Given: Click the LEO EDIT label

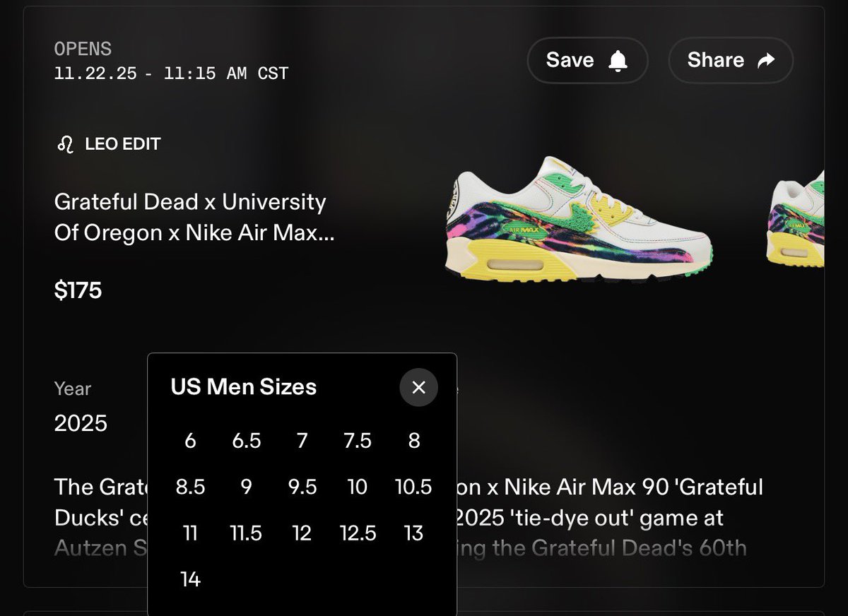Looking at the screenshot, I should point(123,144).
